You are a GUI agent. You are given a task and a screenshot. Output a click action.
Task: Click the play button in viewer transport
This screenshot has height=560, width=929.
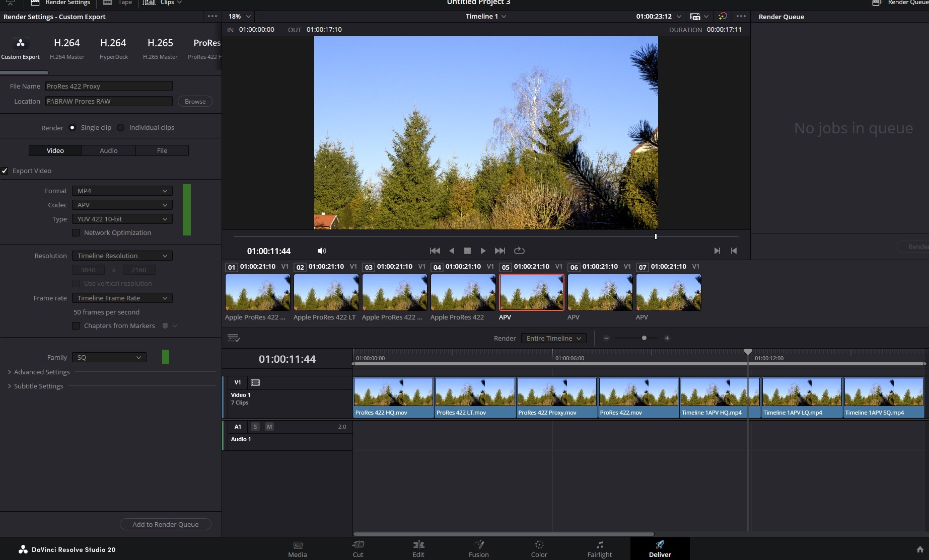483,251
